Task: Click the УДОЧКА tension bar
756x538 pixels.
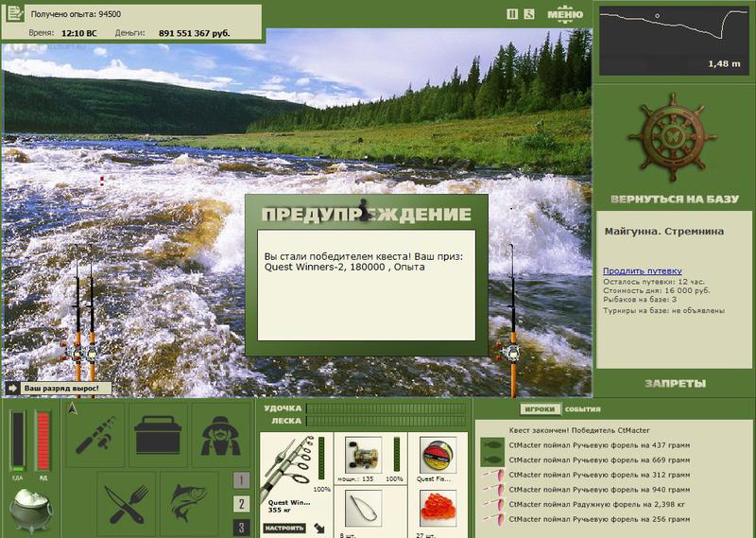Action: pos(386,408)
